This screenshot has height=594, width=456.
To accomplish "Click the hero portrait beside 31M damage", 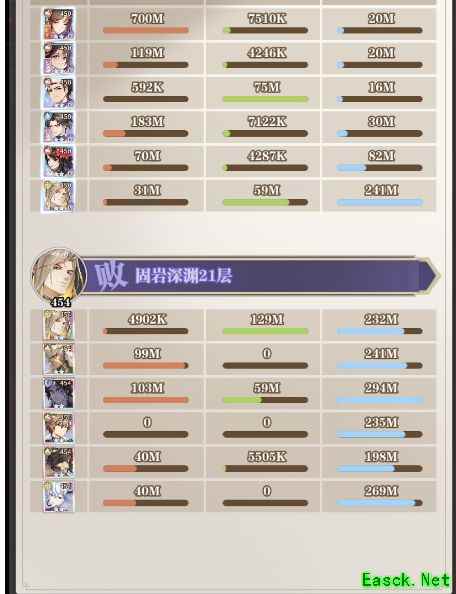I will (x=58, y=196).
